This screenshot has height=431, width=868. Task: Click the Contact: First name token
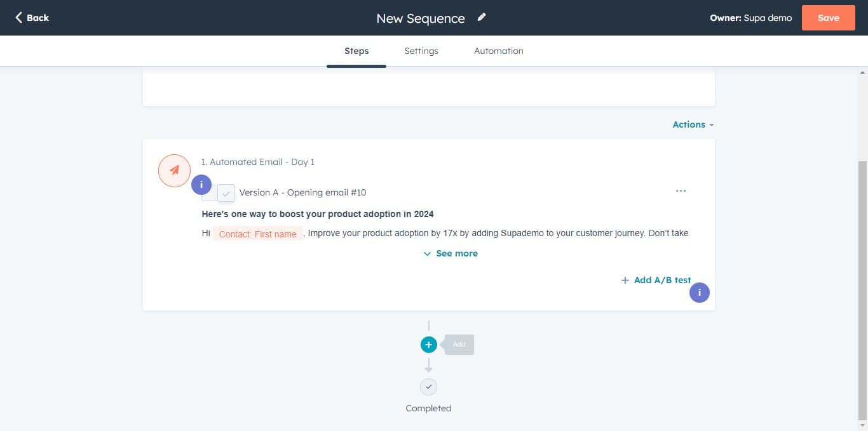coord(257,234)
